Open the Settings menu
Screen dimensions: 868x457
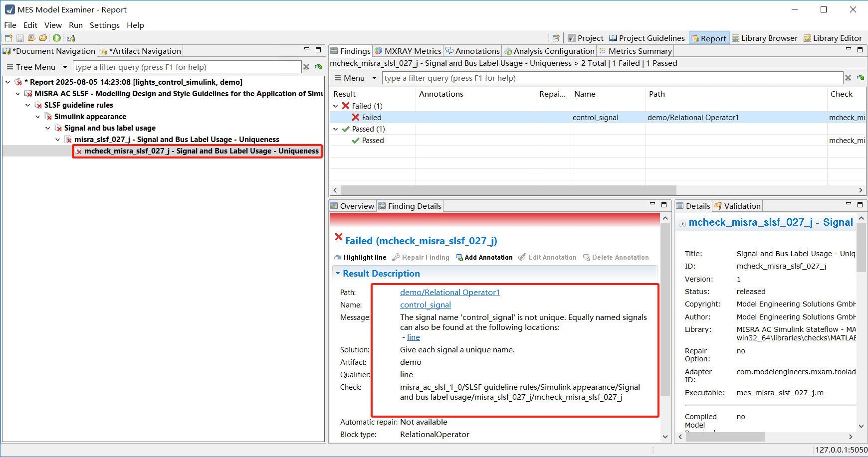click(x=104, y=25)
